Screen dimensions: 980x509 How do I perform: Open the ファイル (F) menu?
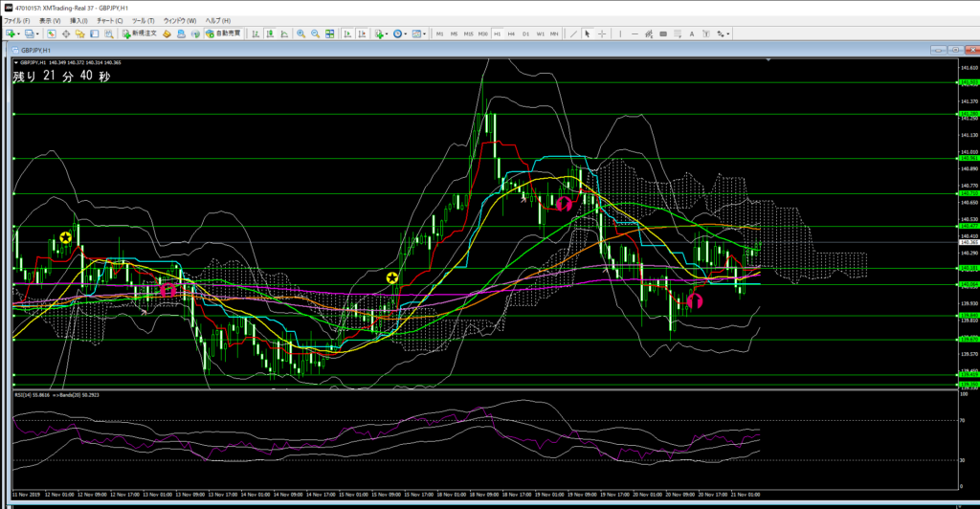tap(17, 21)
